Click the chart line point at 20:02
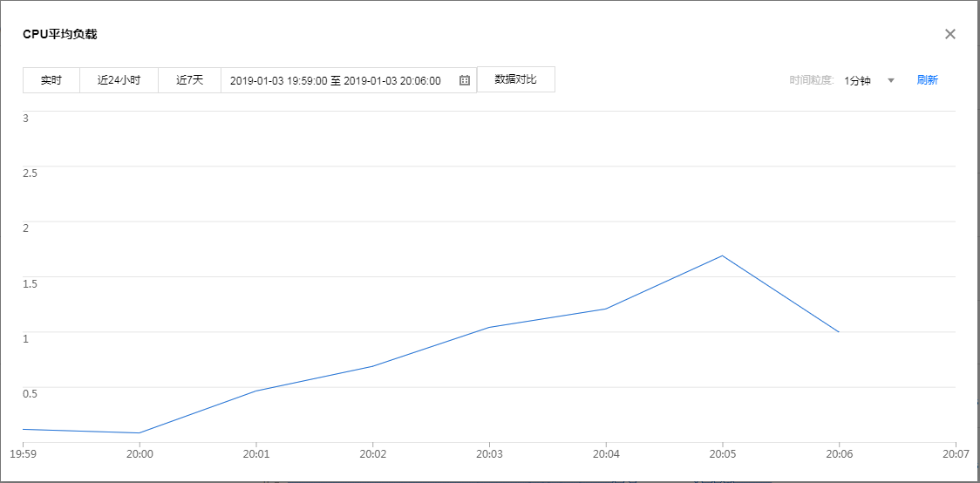This screenshot has width=980, height=483. 372,366
